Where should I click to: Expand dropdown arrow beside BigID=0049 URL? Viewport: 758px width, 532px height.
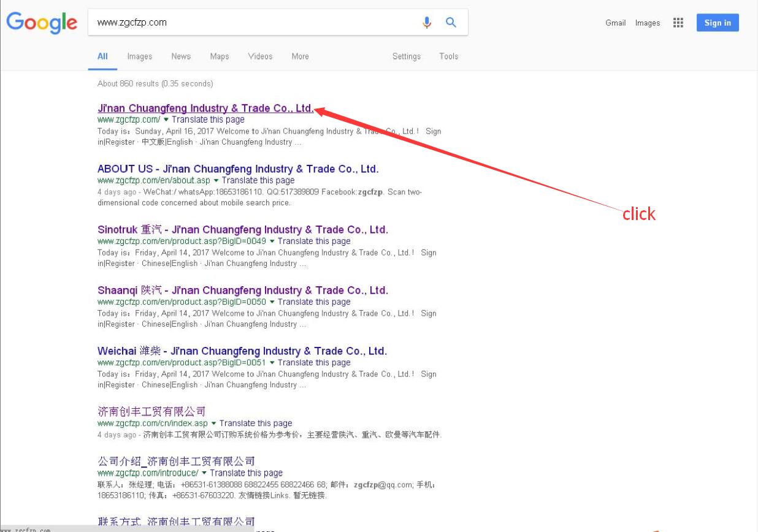(x=272, y=241)
